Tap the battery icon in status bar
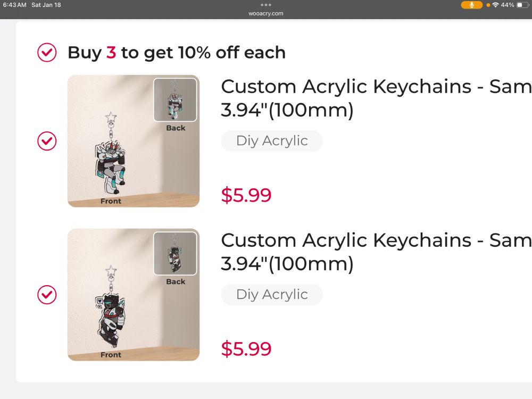This screenshot has width=532, height=399. pyautogui.click(x=522, y=5)
